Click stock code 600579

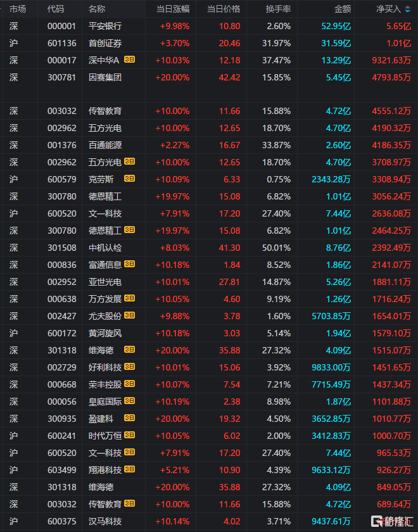(x=62, y=179)
